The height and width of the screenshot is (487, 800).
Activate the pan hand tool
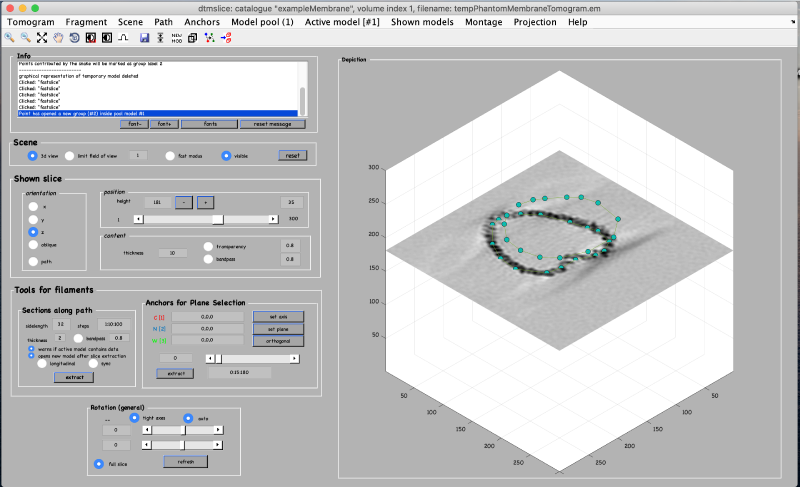(58, 37)
